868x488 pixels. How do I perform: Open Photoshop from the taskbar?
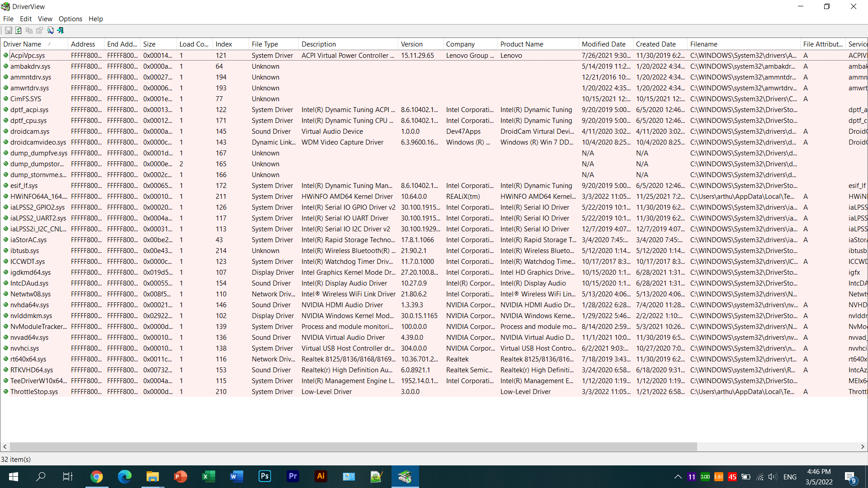click(264, 477)
